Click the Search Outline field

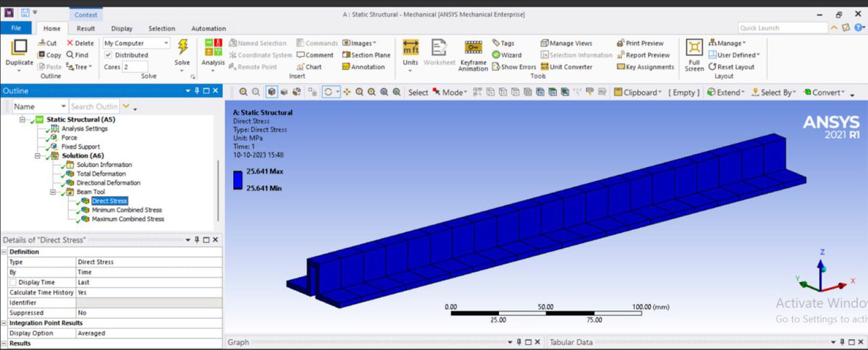[x=94, y=106]
